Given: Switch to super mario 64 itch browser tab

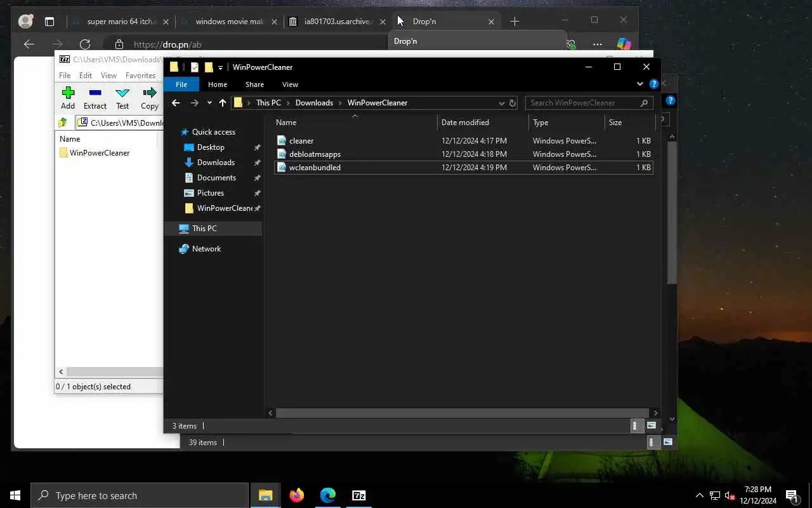Looking at the screenshot, I should click(x=120, y=22).
